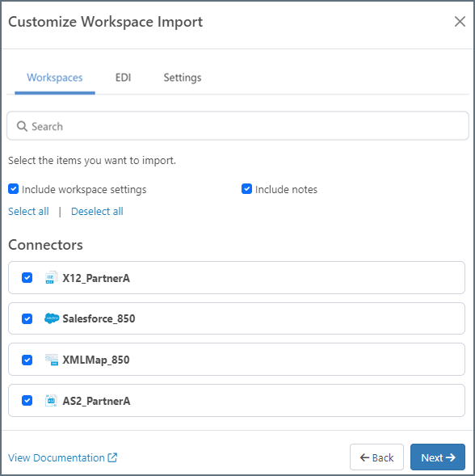Image resolution: width=475 pixels, height=476 pixels.
Task: Click the search magnifier icon
Action: click(x=22, y=126)
